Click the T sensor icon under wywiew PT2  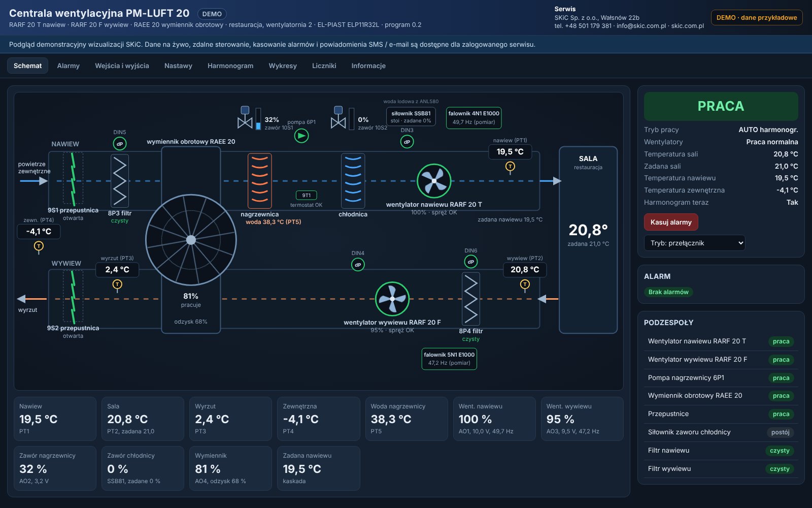[x=525, y=284]
